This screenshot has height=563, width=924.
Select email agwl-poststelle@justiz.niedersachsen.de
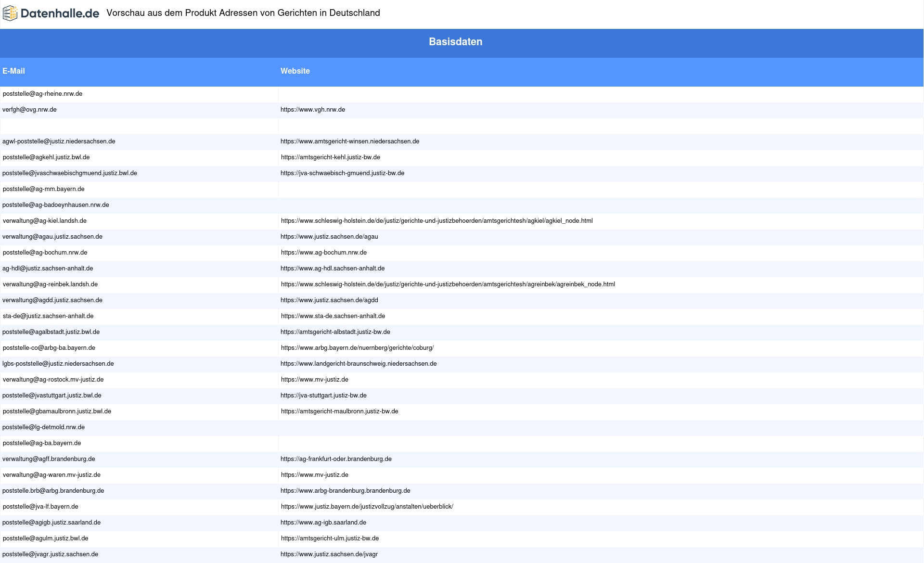pos(59,141)
